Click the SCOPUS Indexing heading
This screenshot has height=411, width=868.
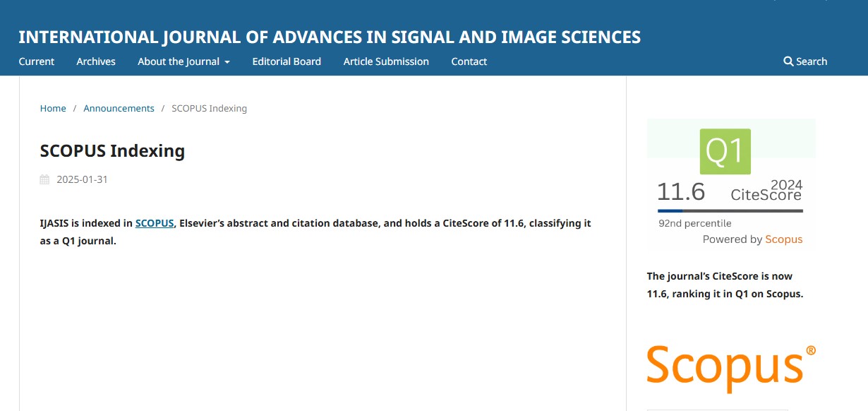tap(112, 150)
